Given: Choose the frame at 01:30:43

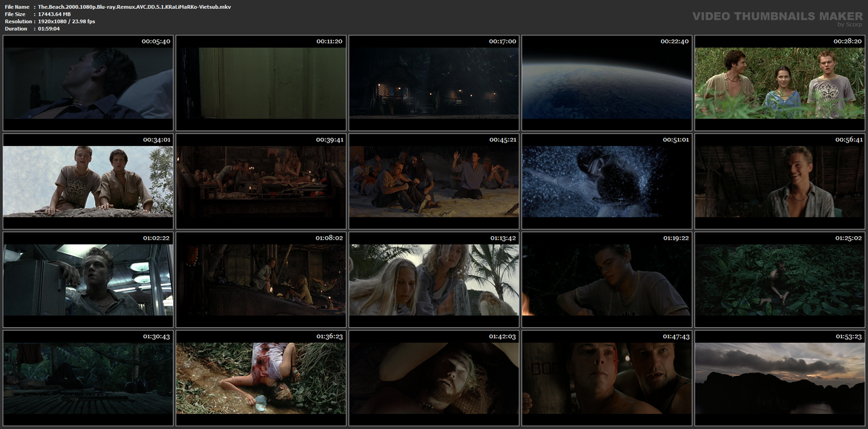Looking at the screenshot, I should tap(88, 378).
